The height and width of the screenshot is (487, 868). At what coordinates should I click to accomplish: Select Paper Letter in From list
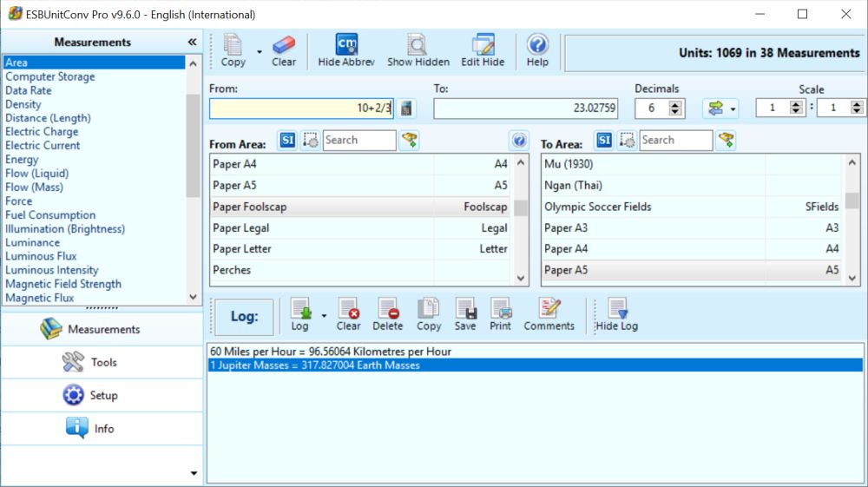[x=360, y=249]
